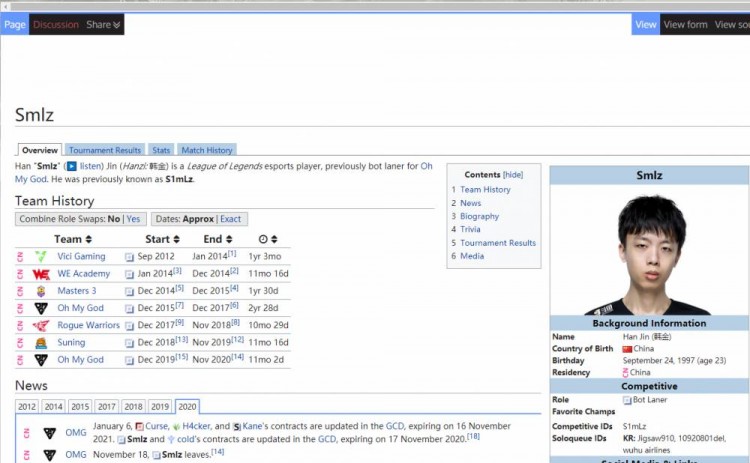The image size is (750, 463).
Task: Click the Smlz player photo
Action: [649, 255]
